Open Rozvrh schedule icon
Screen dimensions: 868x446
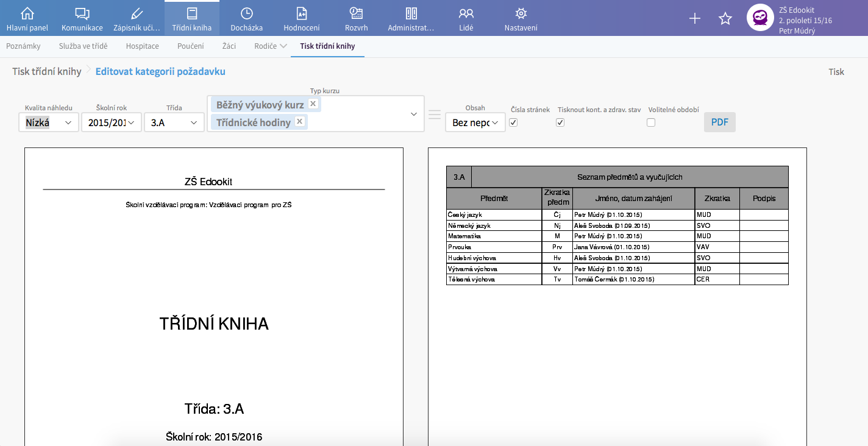tap(357, 13)
